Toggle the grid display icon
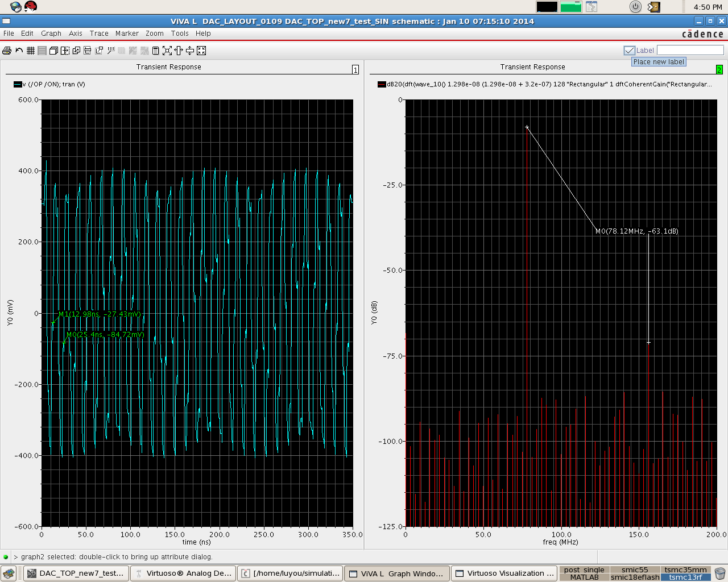The height and width of the screenshot is (582, 728). 31,51
